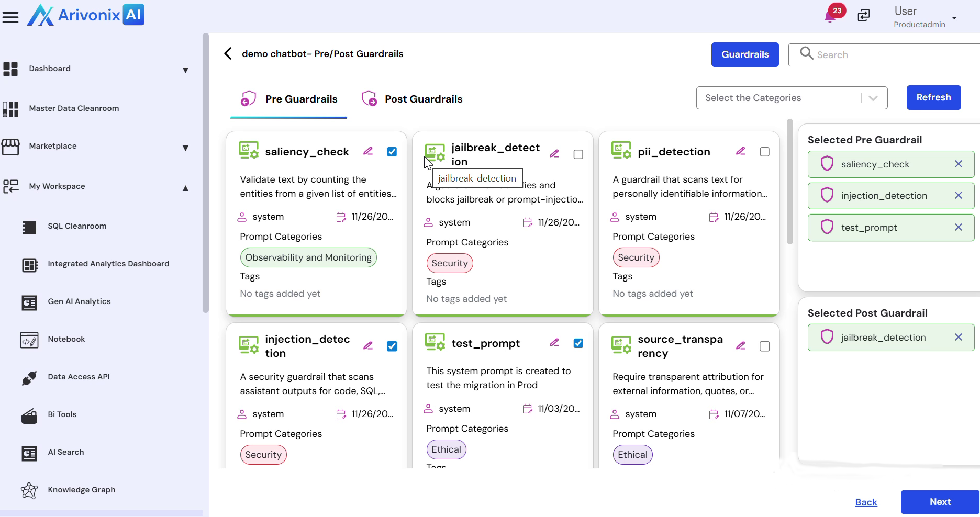The height and width of the screenshot is (517, 980).
Task: Open the Knowledge Graph sidebar icon
Action: pyautogui.click(x=29, y=490)
